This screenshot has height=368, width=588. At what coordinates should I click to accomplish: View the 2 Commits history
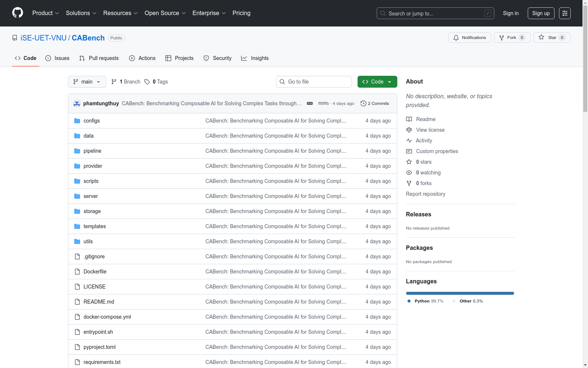click(375, 103)
